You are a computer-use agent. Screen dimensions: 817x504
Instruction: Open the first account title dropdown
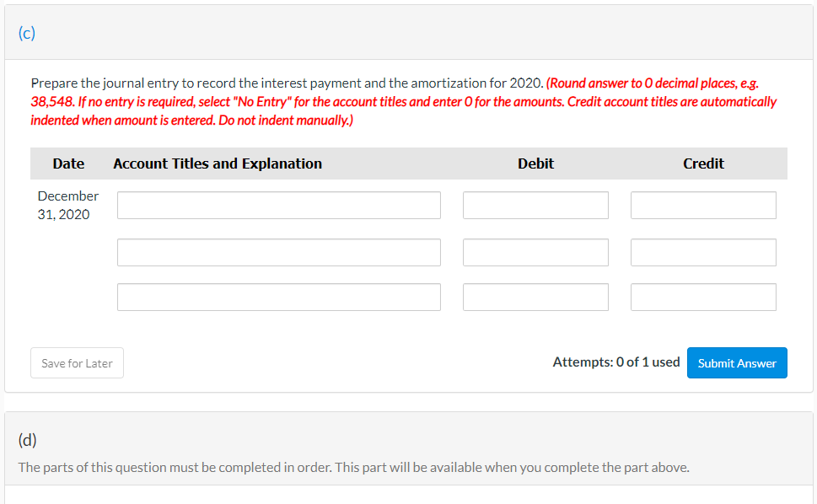(x=278, y=205)
